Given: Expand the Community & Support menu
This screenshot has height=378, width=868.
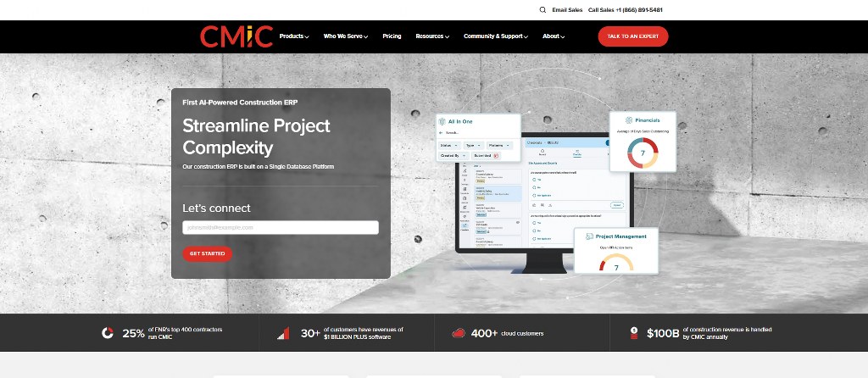Looking at the screenshot, I should click(495, 36).
